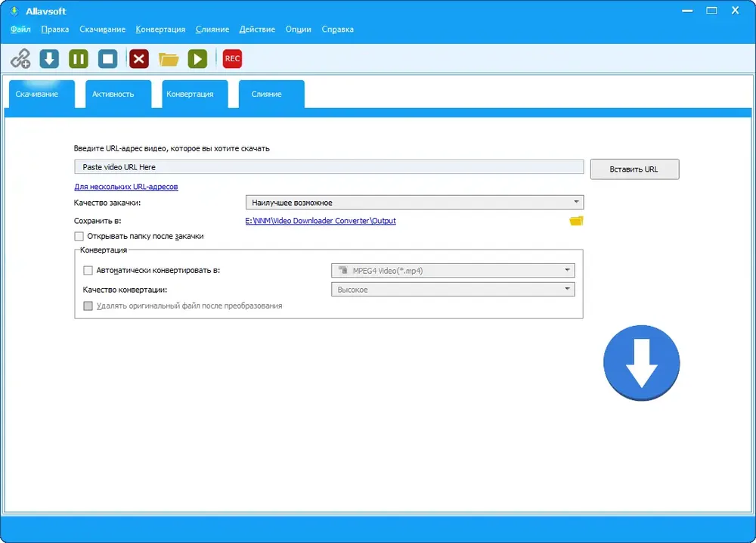Screen dimensions: 756x543
Task: Open the E:\NNM\Video Downloader Converter\Output path link
Action: 321,221
